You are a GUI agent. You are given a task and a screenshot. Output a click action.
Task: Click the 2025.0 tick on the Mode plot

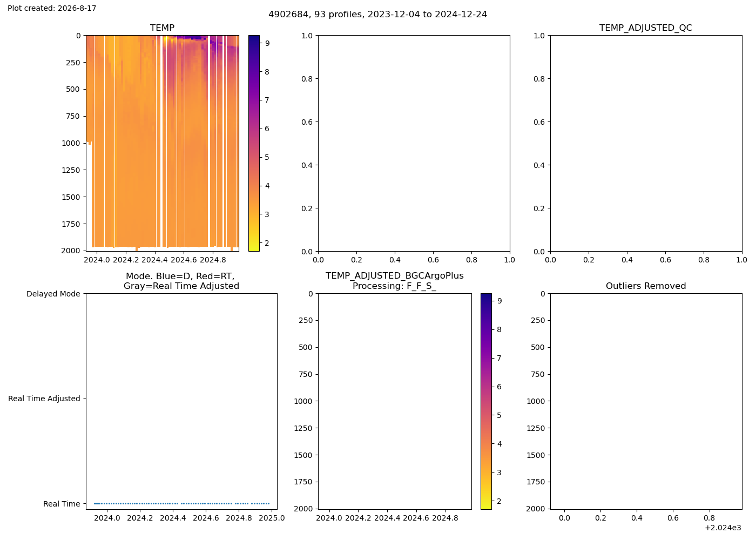(x=272, y=518)
